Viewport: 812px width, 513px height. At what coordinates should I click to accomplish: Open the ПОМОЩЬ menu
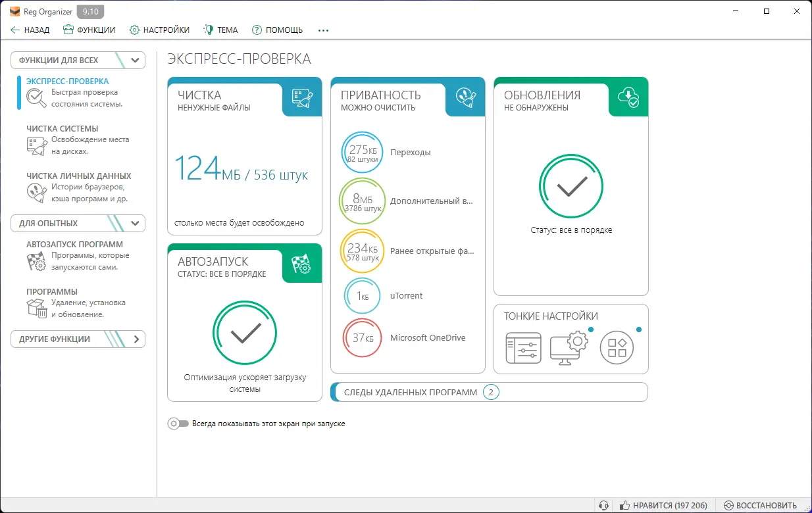277,30
